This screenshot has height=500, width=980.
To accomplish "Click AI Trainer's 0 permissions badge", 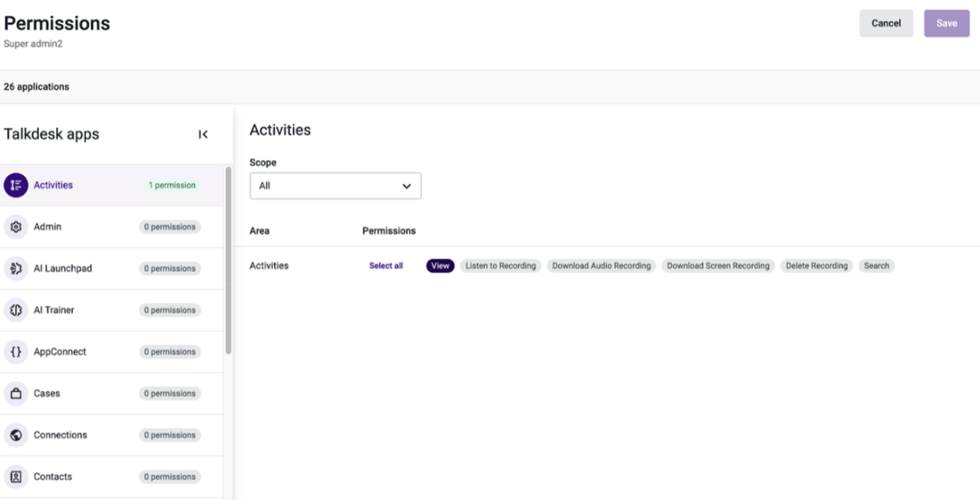I will coord(170,310).
